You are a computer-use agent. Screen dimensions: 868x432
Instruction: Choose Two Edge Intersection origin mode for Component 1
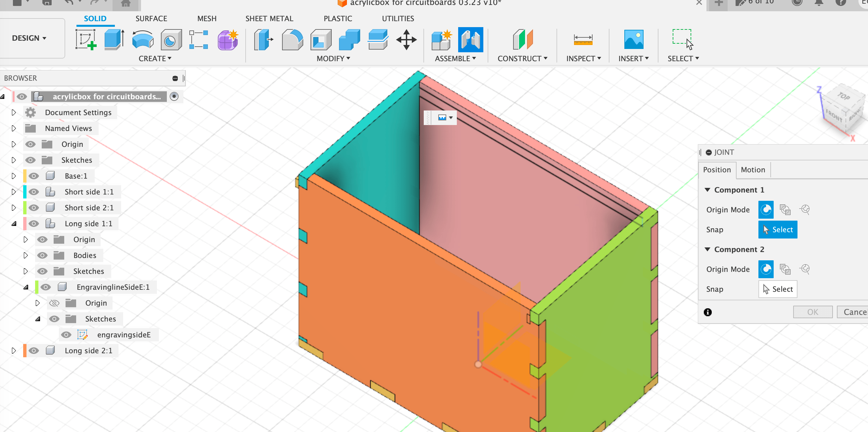click(805, 209)
